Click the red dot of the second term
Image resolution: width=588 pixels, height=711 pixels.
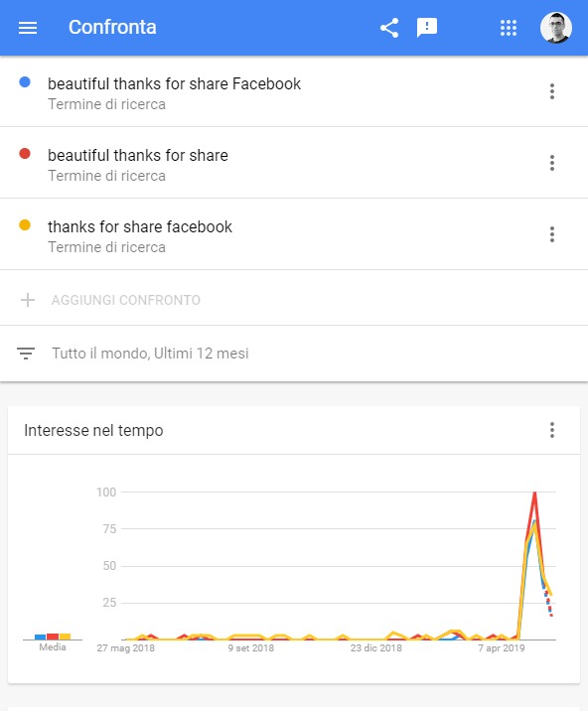coord(25,154)
